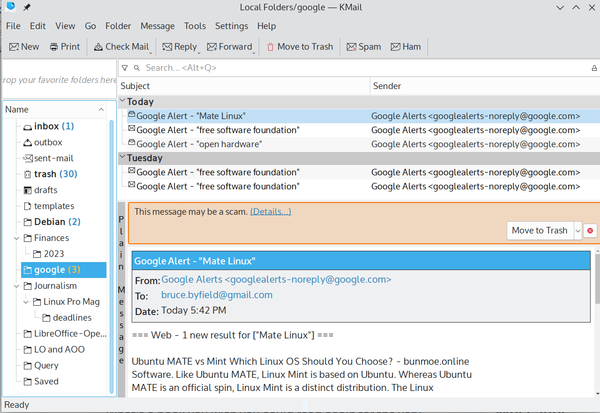Open the Settings menu
600x413 pixels.
pos(232,26)
